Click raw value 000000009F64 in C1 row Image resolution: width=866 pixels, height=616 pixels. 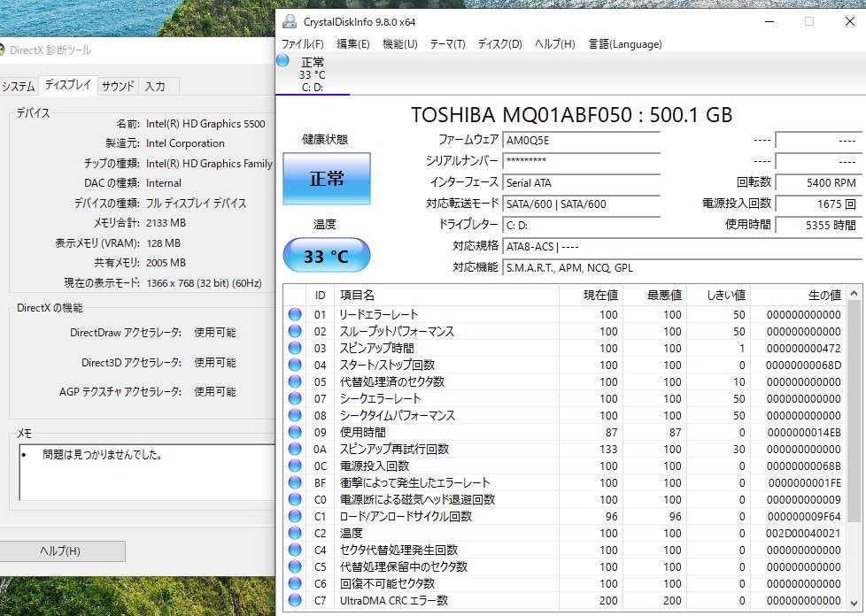(804, 517)
